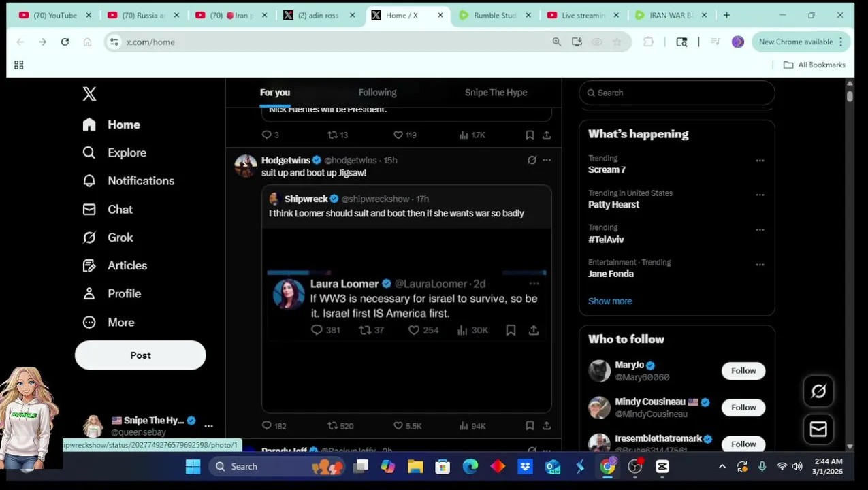This screenshot has width=868, height=490.
Task: Open floating messages envelope button
Action: pyautogui.click(x=818, y=429)
